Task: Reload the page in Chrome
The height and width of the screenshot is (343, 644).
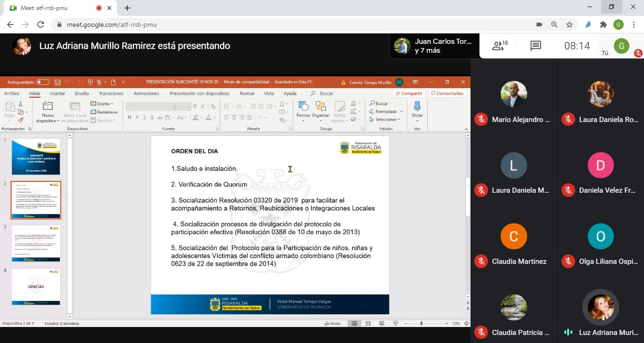Action: pos(41,24)
